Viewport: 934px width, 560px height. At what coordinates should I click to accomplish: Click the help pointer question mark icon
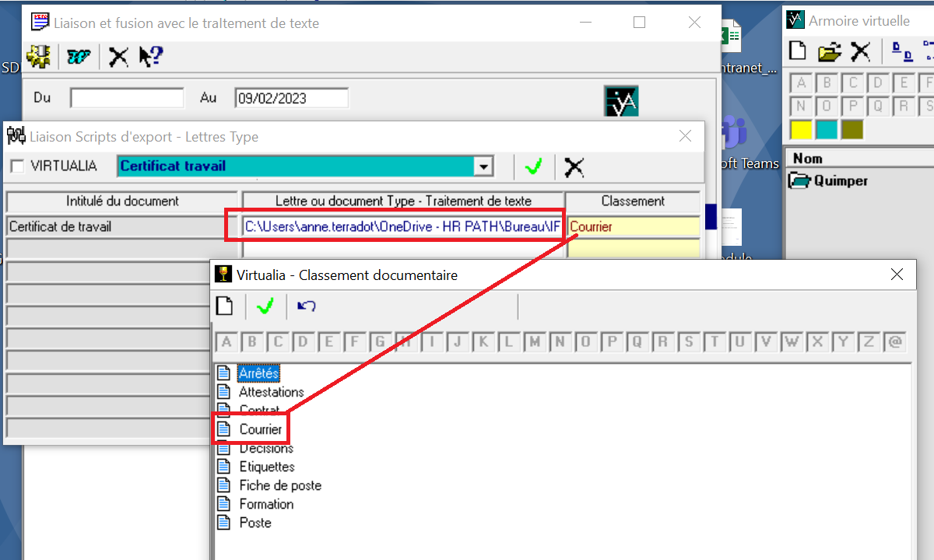pyautogui.click(x=150, y=56)
